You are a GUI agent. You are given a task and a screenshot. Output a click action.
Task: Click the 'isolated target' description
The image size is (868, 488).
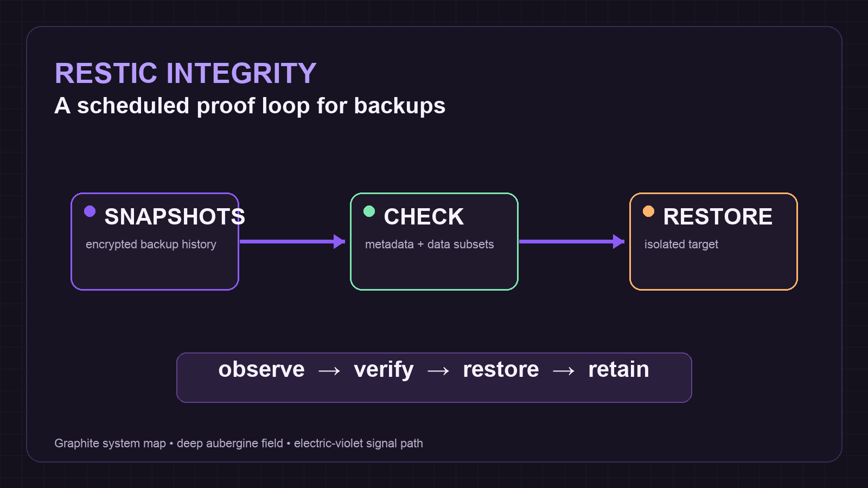click(681, 245)
